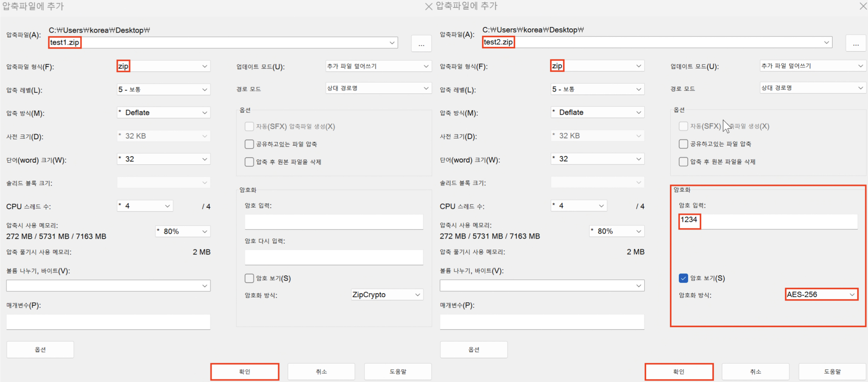
Task: Click password input field containing 1234
Action: 768,221
